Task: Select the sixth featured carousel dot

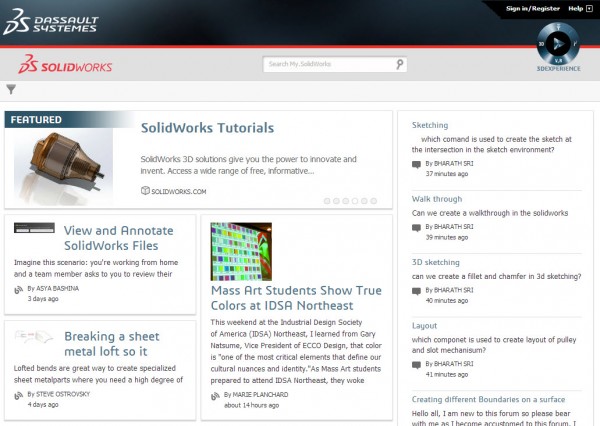Action: click(x=373, y=201)
